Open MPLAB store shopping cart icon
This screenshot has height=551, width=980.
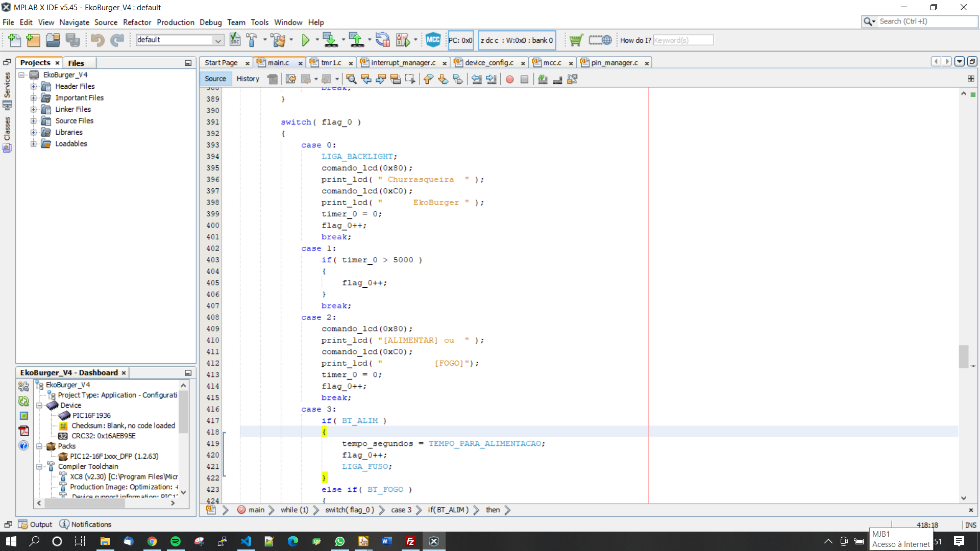tap(576, 40)
